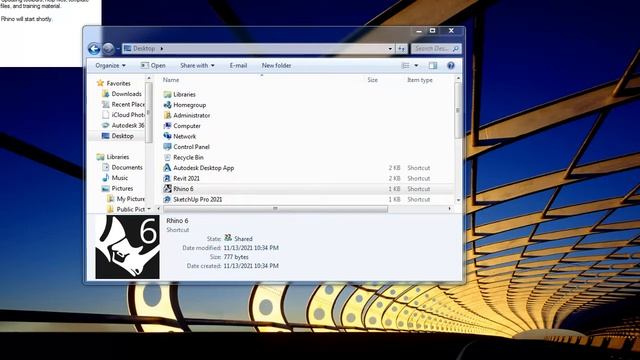The height and width of the screenshot is (360, 640).
Task: Select the Recycle Bin icon
Action: pyautogui.click(x=167, y=157)
